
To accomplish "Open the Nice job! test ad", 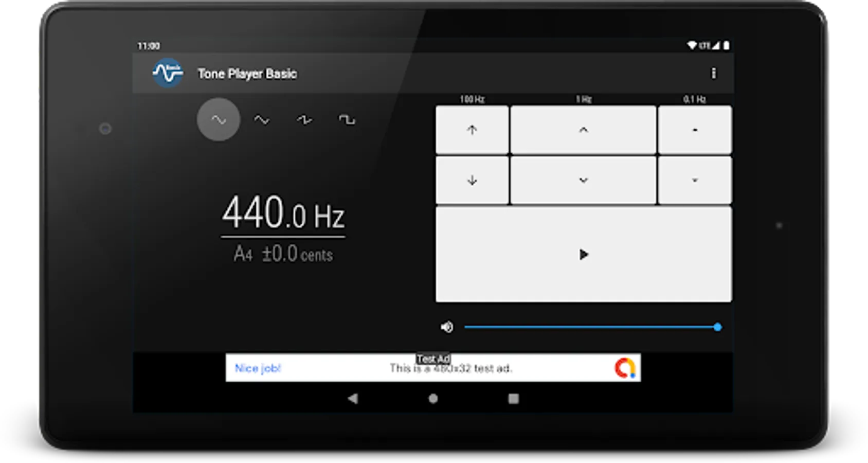I will pos(433,367).
